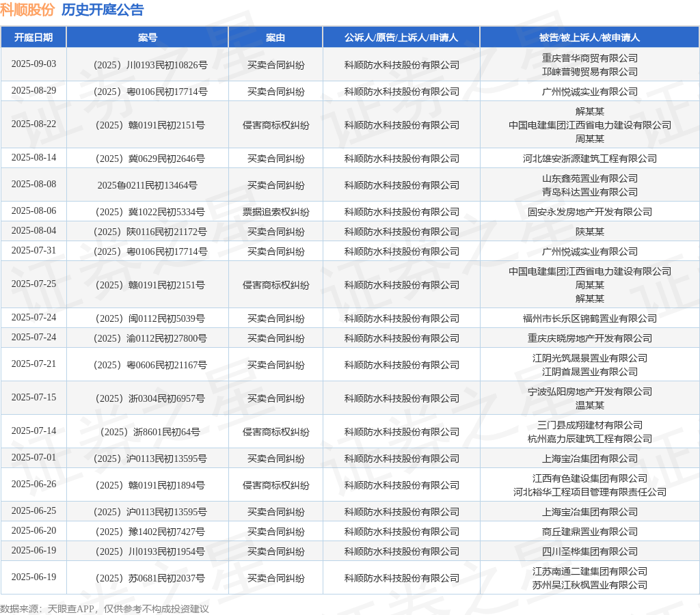Click defendant 杭州嘉力辰建筑工程有限公司
Image resolution: width=700 pixels, height=615 pixels.
[x=590, y=439]
